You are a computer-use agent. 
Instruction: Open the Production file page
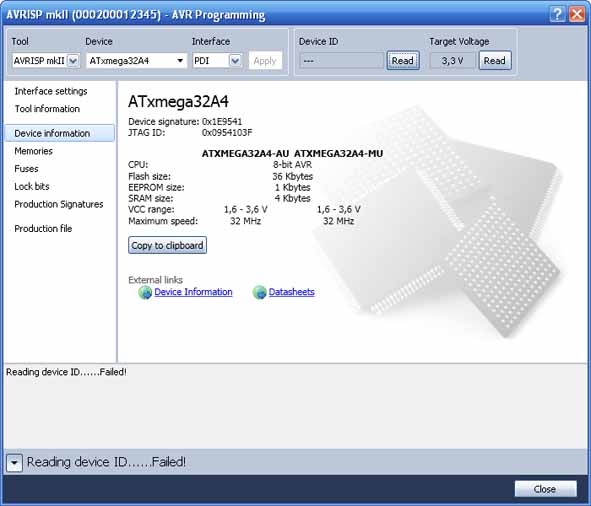click(x=43, y=229)
